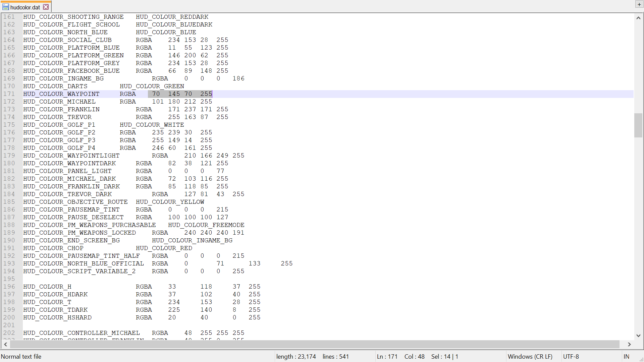
Task: Click HUD_COLOUR_SCRIPT_VARIABLE_2 on line 194
Action: point(79,271)
